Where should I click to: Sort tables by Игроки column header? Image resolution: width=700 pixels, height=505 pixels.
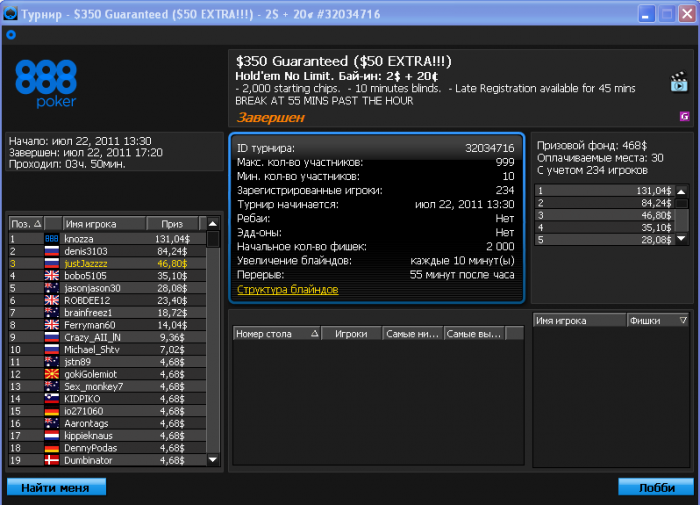click(351, 334)
